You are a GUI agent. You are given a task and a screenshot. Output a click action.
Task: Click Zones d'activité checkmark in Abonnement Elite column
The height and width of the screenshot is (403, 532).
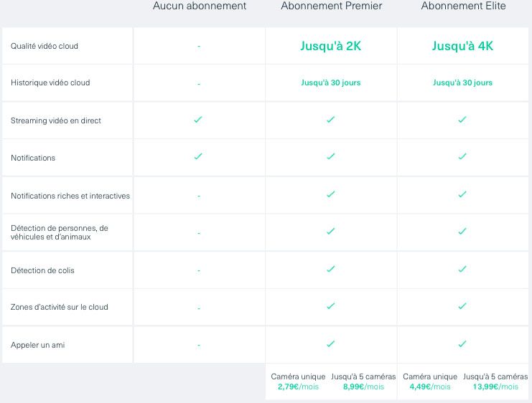click(462, 306)
